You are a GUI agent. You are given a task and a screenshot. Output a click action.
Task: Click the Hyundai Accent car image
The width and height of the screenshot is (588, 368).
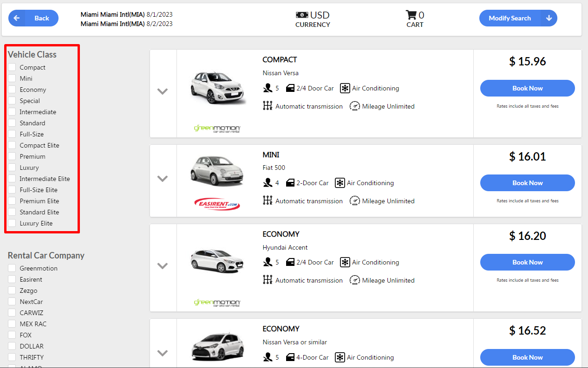217,261
